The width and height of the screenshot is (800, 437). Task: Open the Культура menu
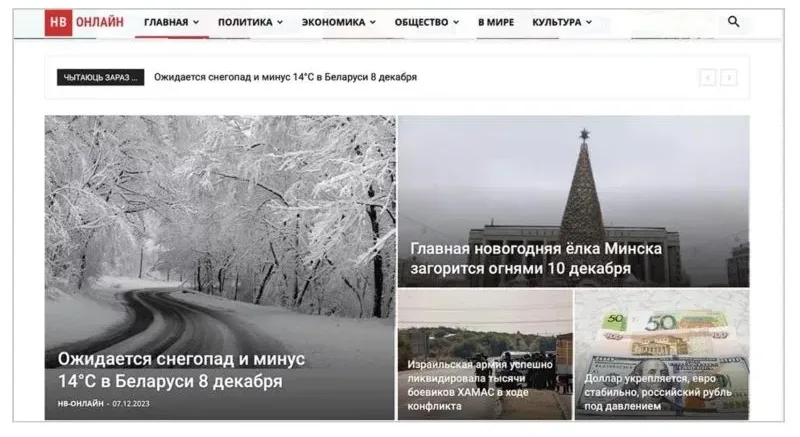click(x=562, y=22)
